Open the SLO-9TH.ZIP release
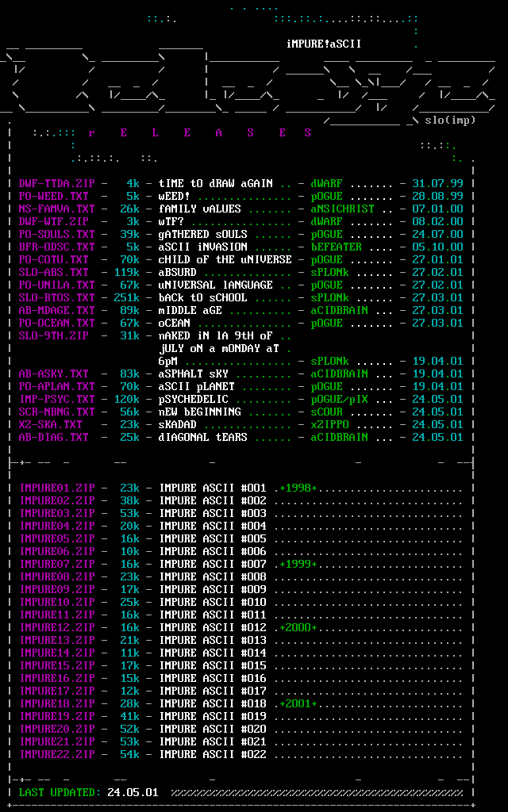508x812 pixels. click(x=53, y=335)
